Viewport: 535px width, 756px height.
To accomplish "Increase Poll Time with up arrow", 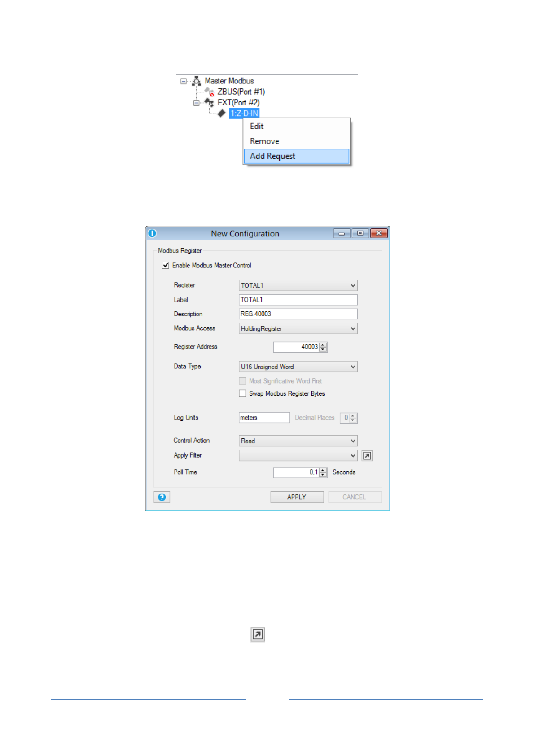I will pyautogui.click(x=323, y=470).
